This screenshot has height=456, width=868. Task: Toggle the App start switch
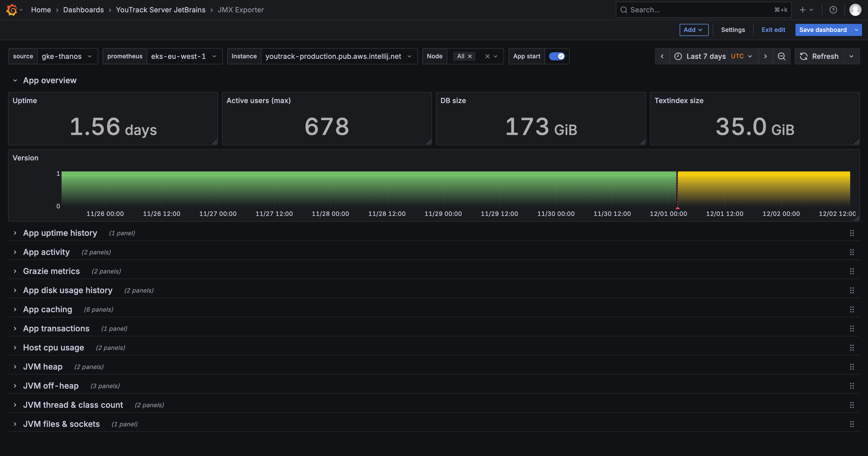click(557, 56)
